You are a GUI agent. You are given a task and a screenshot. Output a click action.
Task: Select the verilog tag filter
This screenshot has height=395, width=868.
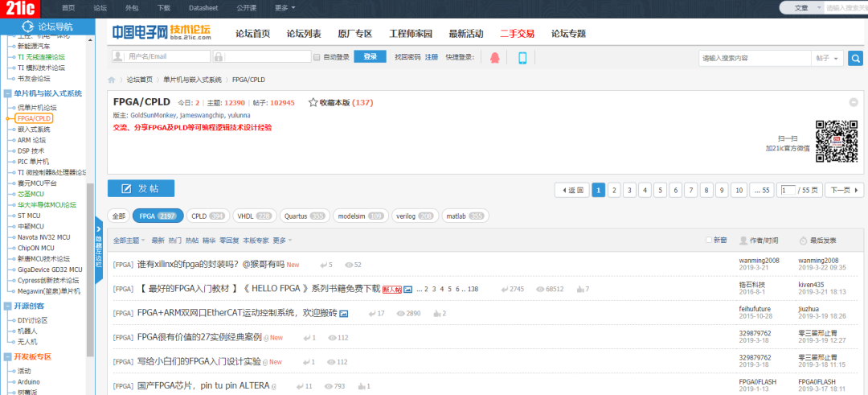pos(416,216)
